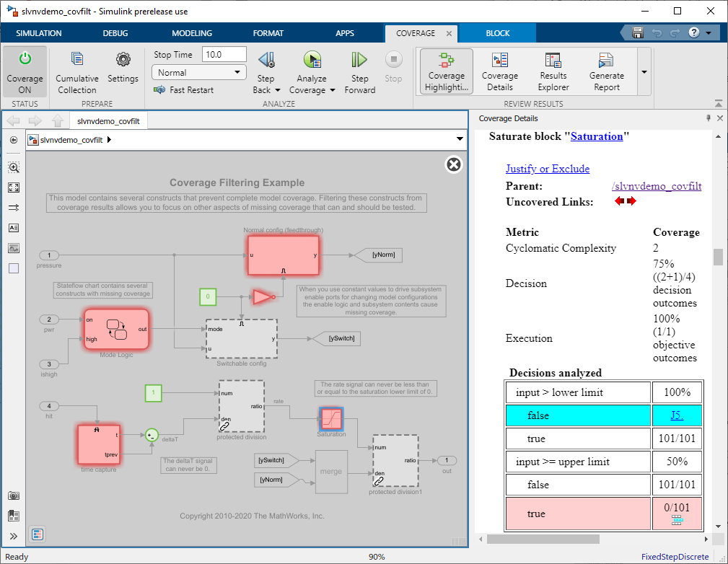The height and width of the screenshot is (564, 728).
Task: Click Justify or Exclude link
Action: [548, 169]
